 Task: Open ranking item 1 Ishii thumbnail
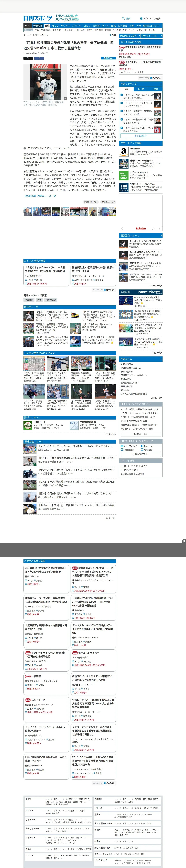(158, 96)
